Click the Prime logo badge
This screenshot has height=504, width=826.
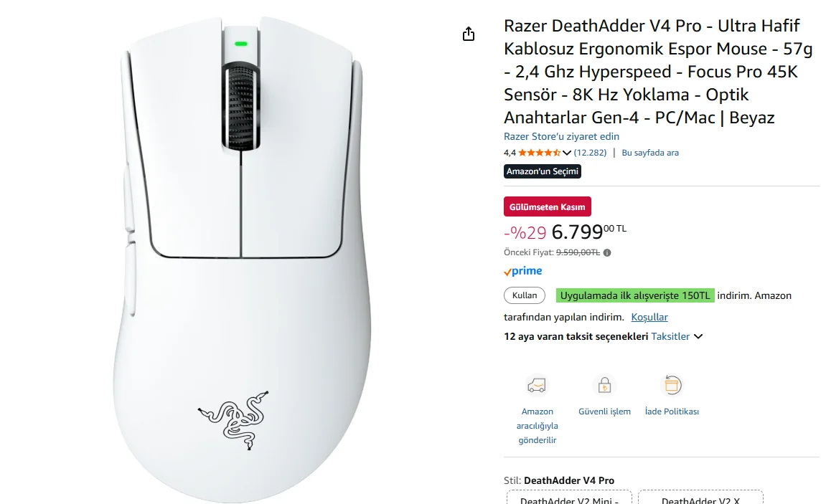pos(522,272)
